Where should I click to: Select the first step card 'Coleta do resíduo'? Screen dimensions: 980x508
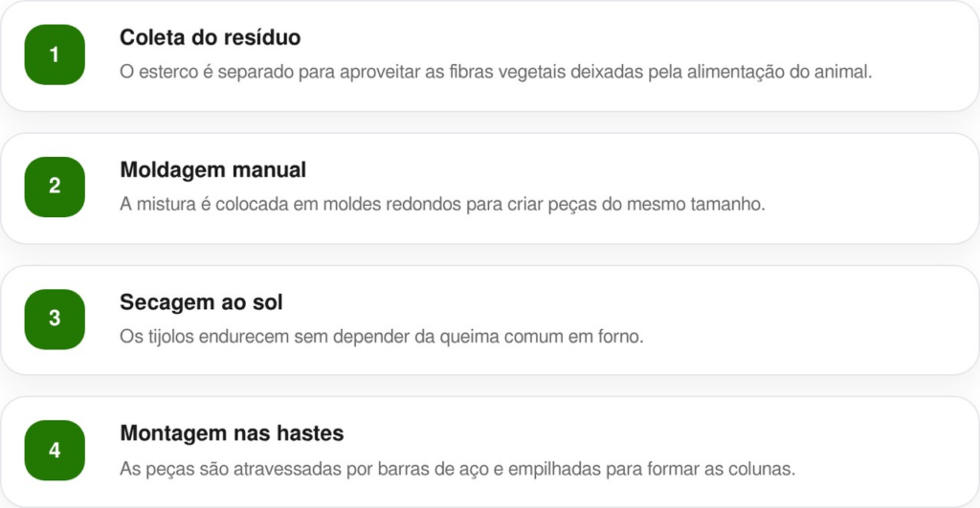coord(489,55)
